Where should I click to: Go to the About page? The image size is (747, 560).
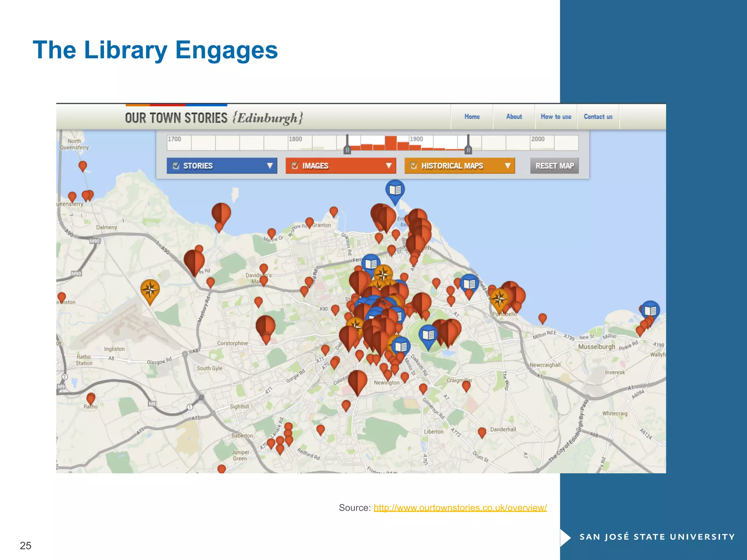point(514,117)
